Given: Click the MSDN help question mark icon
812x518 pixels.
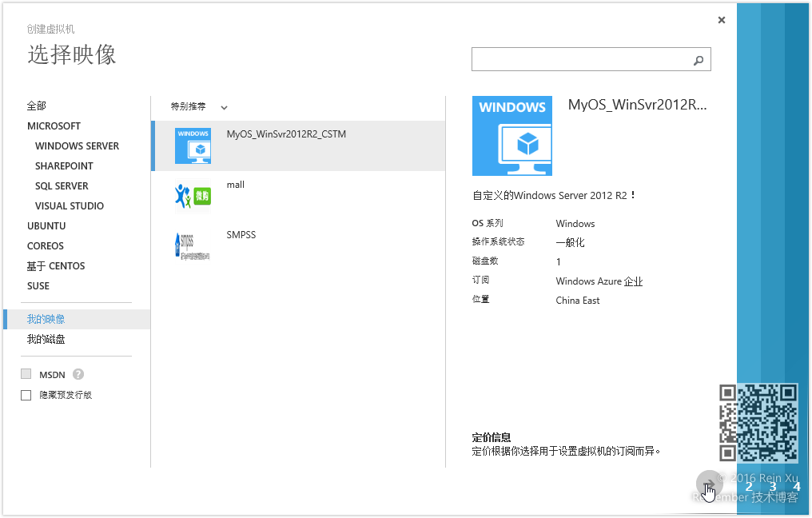Looking at the screenshot, I should click(78, 374).
